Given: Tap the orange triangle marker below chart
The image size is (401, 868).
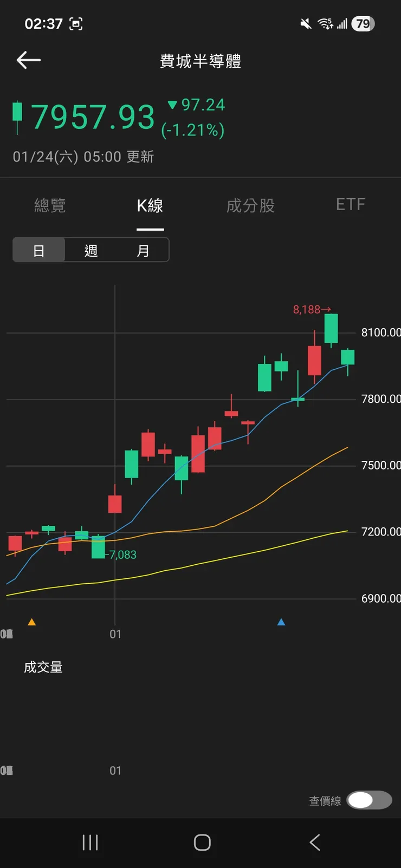Looking at the screenshot, I should 32,622.
